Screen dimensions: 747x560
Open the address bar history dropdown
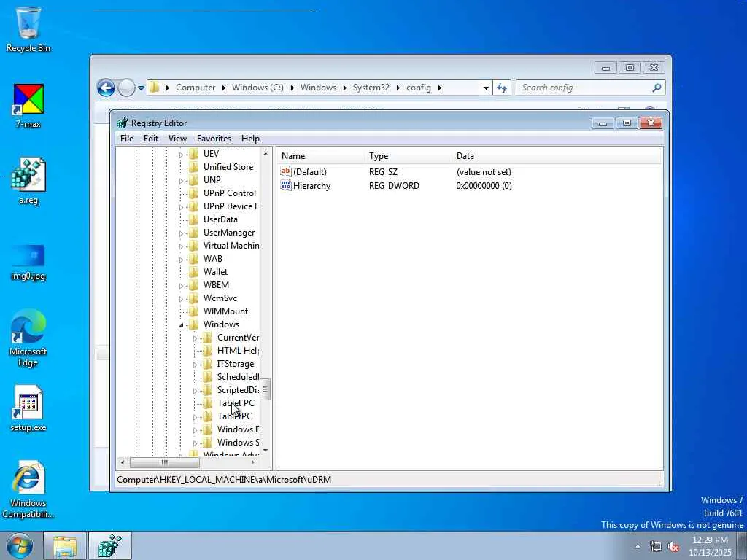[x=486, y=88]
